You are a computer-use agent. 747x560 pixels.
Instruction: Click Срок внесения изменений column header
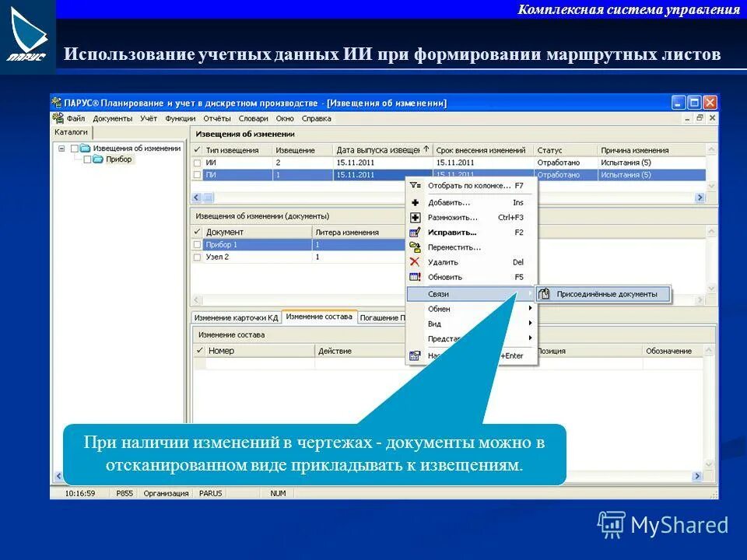(x=482, y=150)
